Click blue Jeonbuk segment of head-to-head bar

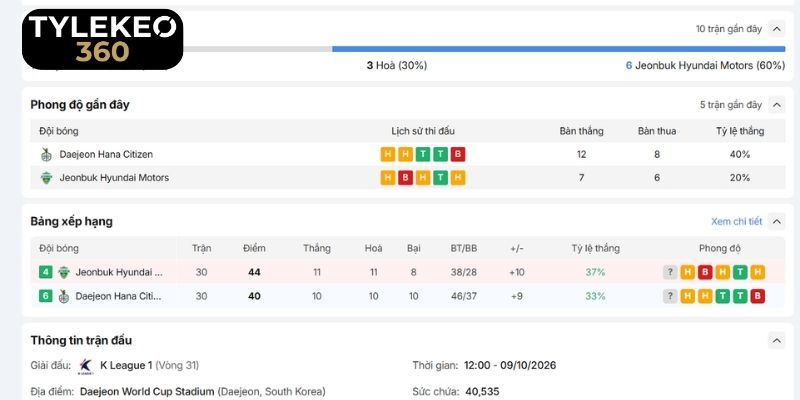point(559,49)
